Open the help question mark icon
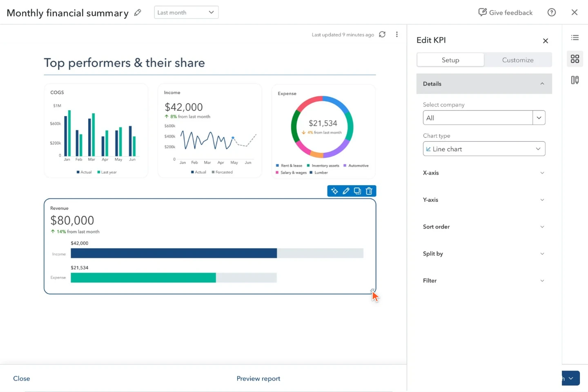This screenshot has width=588, height=392. 552,12
